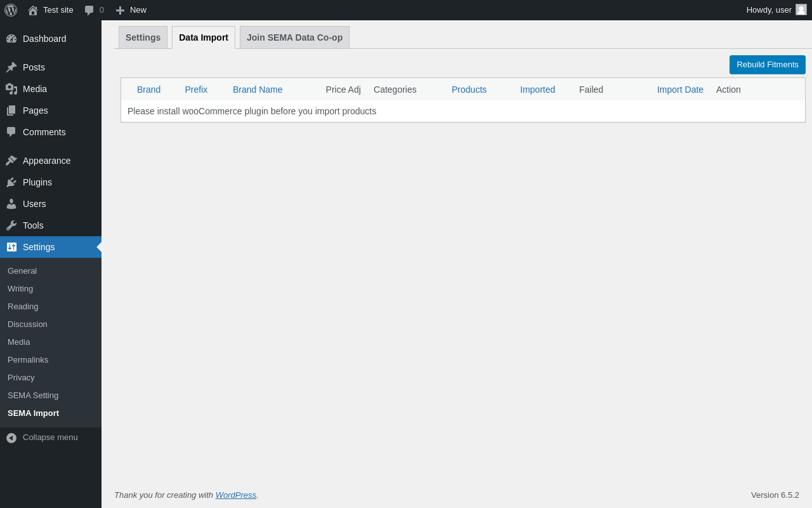Click the Action column header

[728, 90]
